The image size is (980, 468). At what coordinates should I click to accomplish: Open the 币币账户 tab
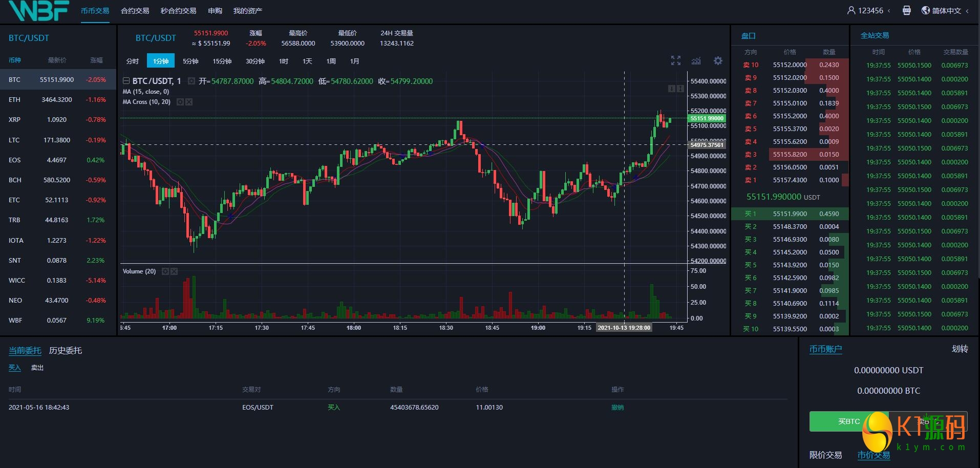[826, 349]
